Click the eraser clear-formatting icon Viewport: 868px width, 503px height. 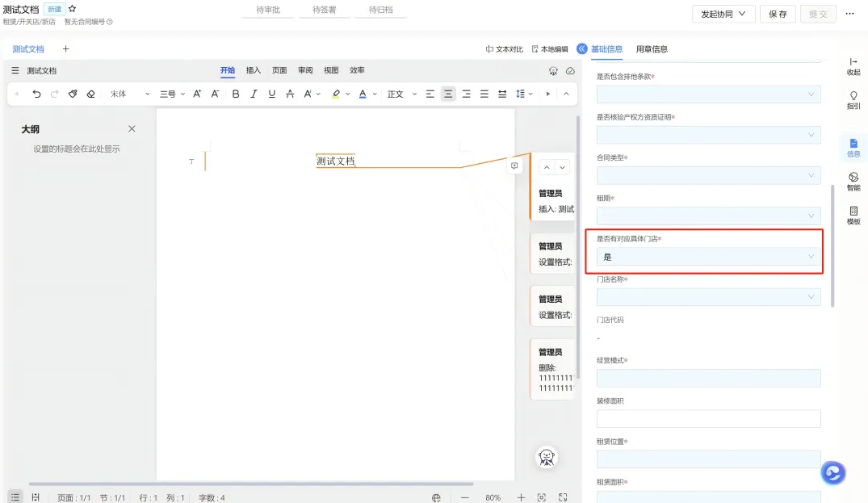coord(90,94)
